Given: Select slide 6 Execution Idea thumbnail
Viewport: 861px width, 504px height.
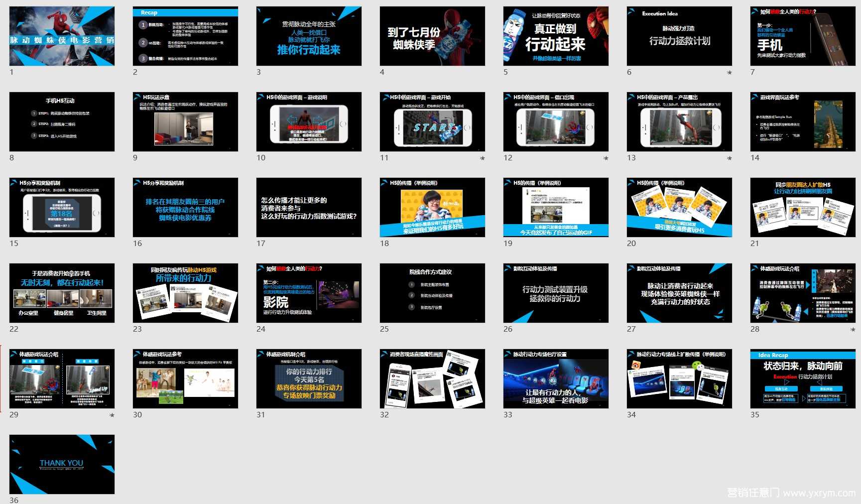Looking at the screenshot, I should pyautogui.click(x=679, y=36).
